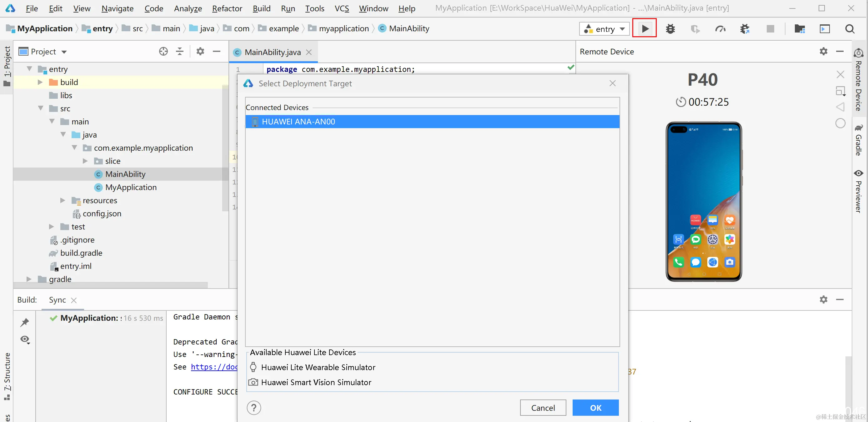Expand the build folder in project tree
The width and height of the screenshot is (868, 422).
coord(40,82)
